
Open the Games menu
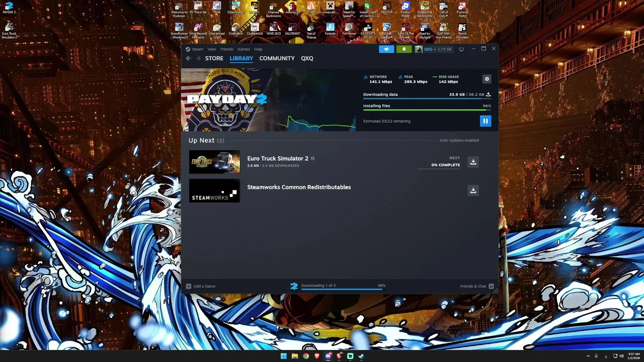244,49
